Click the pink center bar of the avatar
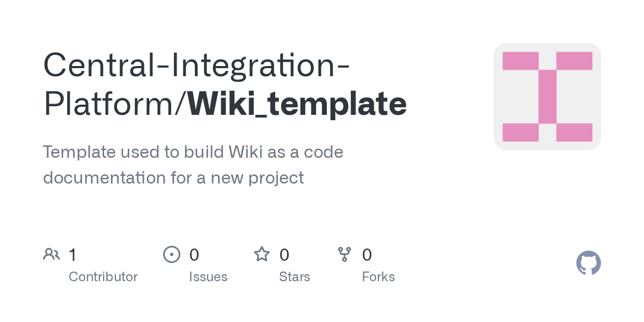Viewport: 644px width, 322px height. pos(547,97)
